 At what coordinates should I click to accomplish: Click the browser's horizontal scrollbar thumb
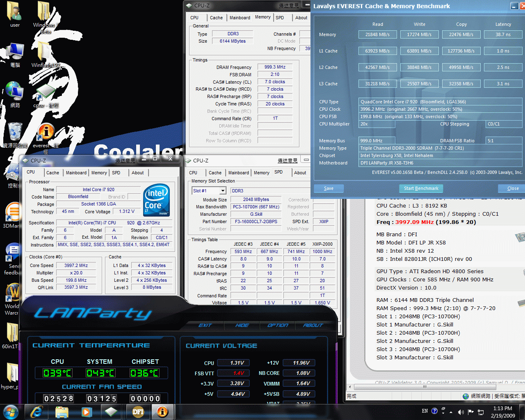(425, 387)
